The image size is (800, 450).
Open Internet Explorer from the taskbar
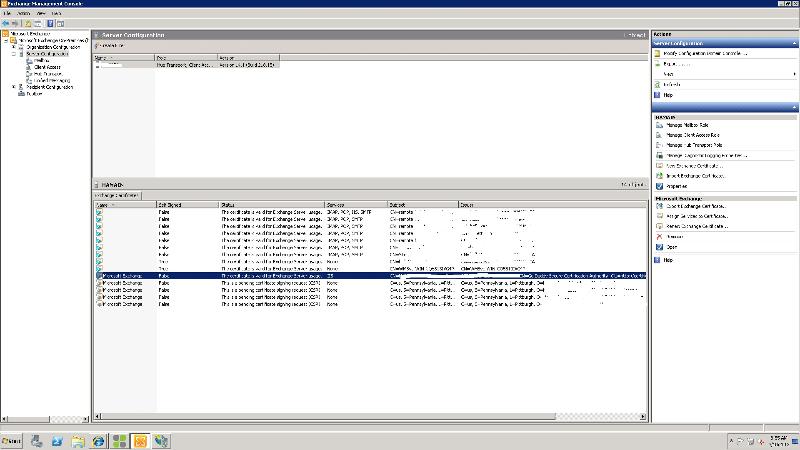tap(98, 441)
